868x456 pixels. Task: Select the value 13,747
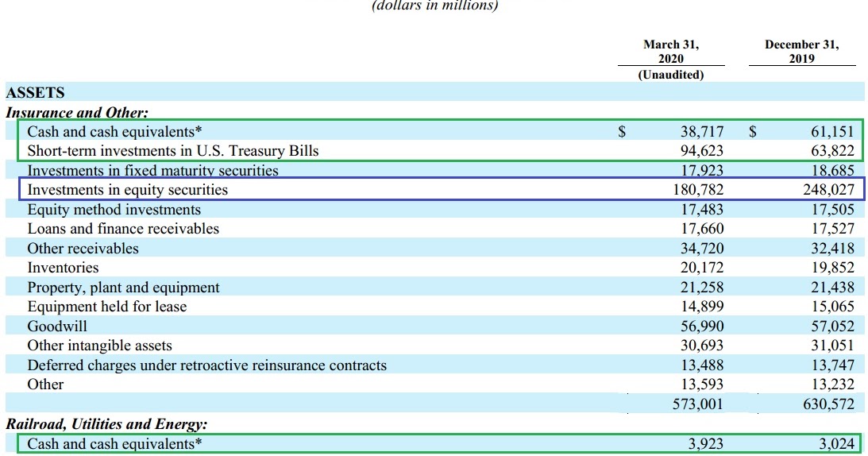(x=832, y=365)
